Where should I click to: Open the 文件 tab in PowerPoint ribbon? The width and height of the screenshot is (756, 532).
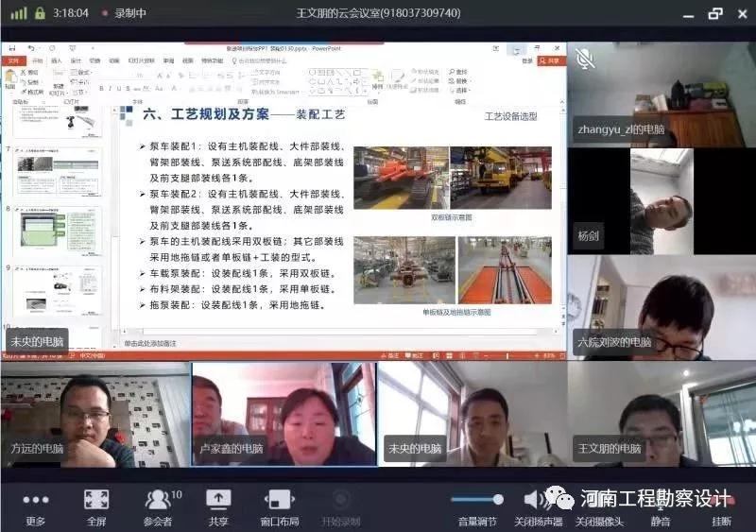[x=13, y=60]
